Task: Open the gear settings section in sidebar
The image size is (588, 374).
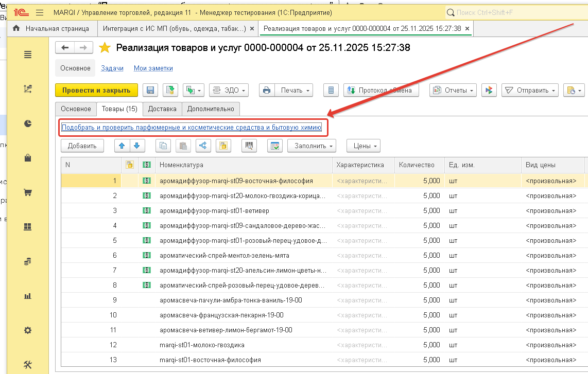Action: tap(28, 330)
